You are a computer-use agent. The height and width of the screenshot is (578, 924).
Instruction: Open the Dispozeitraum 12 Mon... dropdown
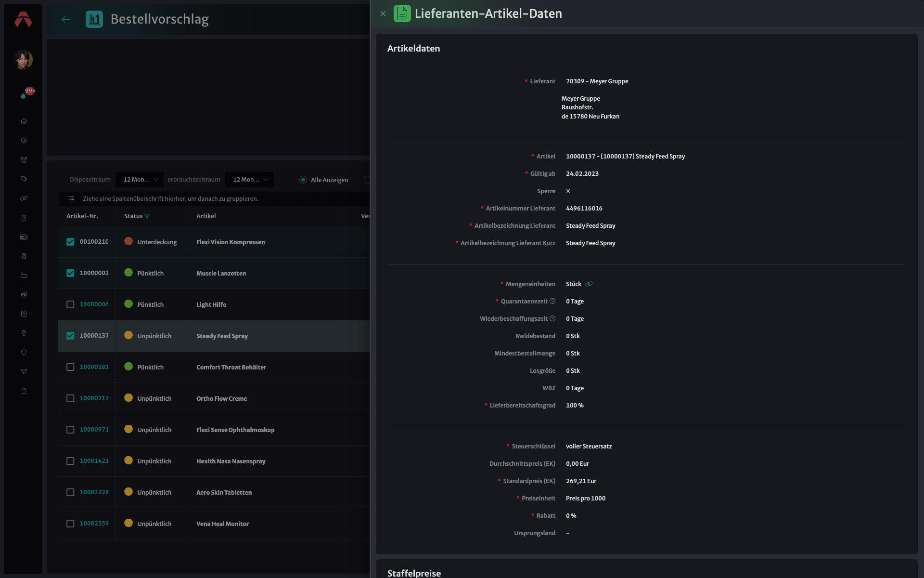click(140, 180)
